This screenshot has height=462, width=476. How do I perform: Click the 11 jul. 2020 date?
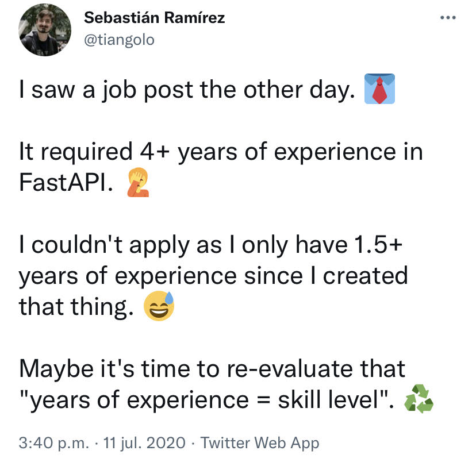click(x=144, y=442)
